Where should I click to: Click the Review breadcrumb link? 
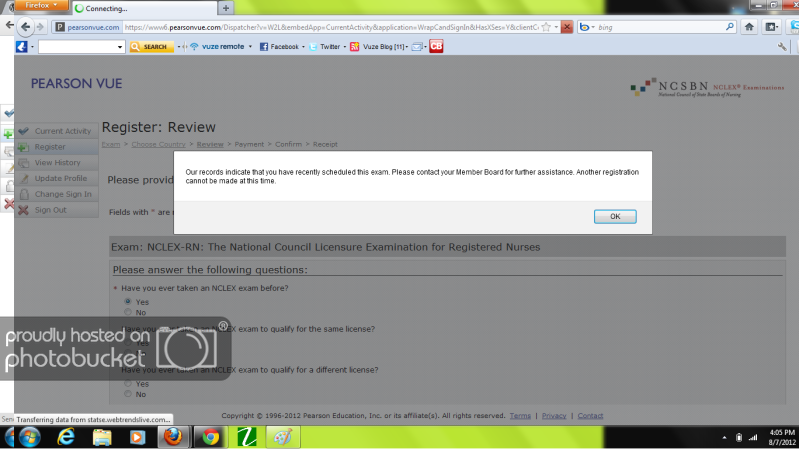pyautogui.click(x=210, y=144)
